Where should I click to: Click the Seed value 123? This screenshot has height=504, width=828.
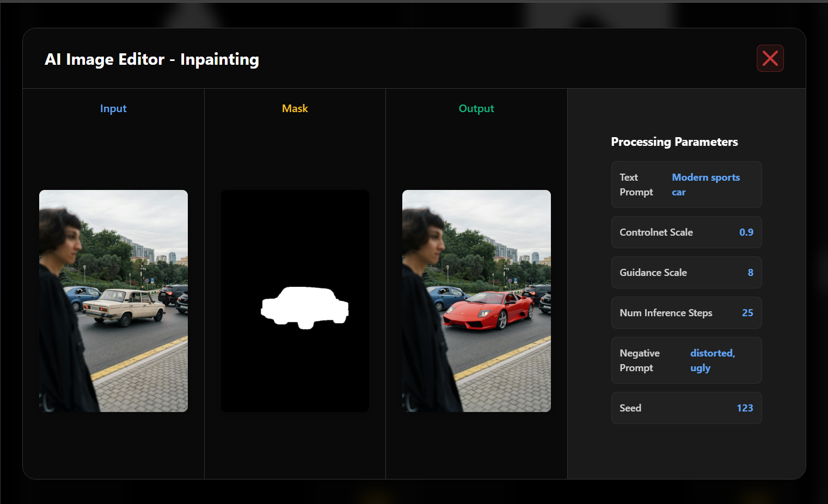745,408
